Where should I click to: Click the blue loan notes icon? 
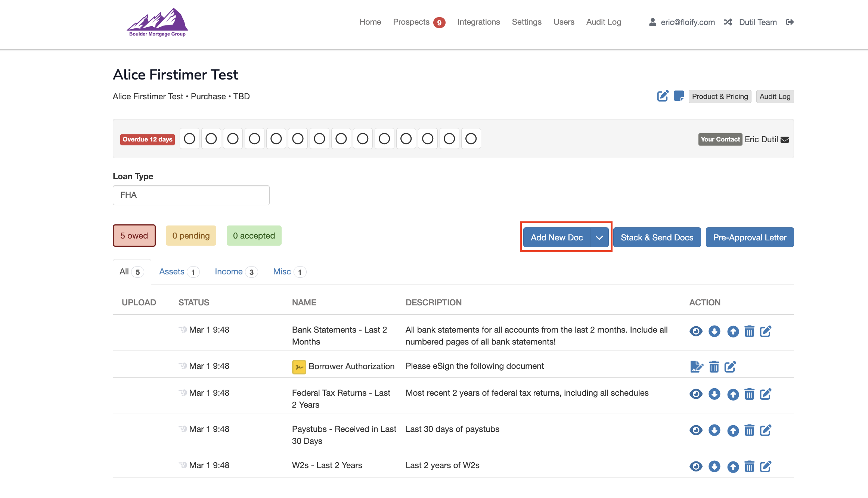point(679,96)
